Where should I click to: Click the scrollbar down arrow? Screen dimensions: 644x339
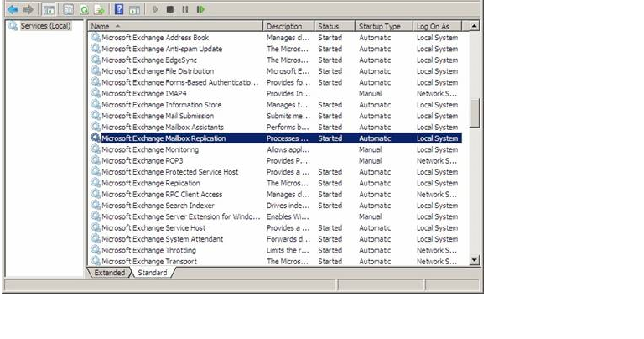[475, 260]
